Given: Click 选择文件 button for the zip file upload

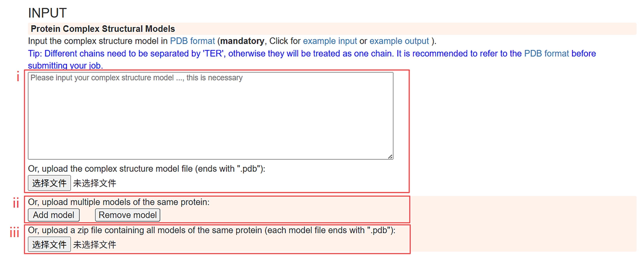Looking at the screenshot, I should 49,244.
